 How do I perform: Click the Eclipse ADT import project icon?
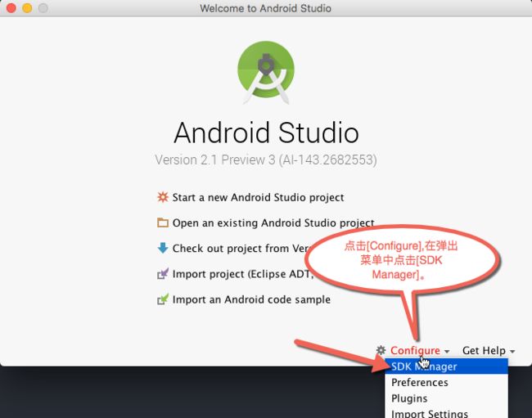tap(163, 273)
